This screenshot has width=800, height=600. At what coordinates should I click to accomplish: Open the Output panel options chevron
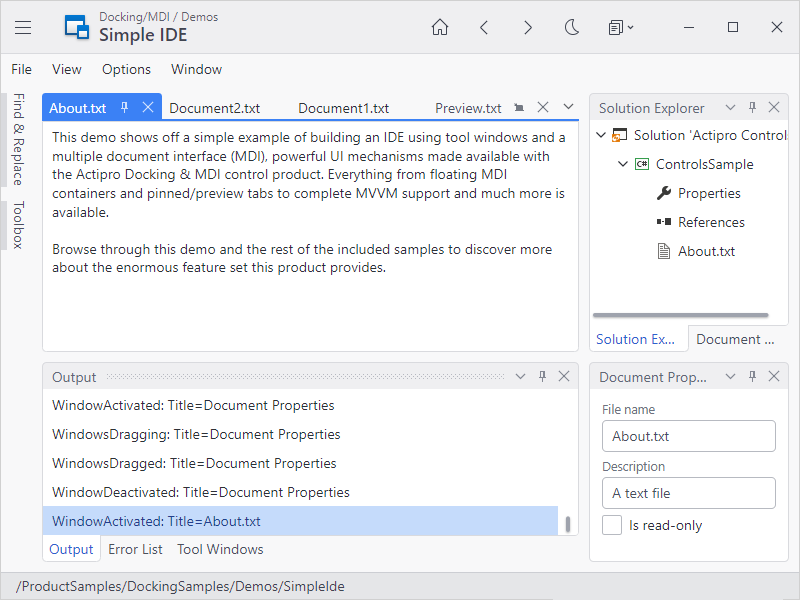point(520,377)
